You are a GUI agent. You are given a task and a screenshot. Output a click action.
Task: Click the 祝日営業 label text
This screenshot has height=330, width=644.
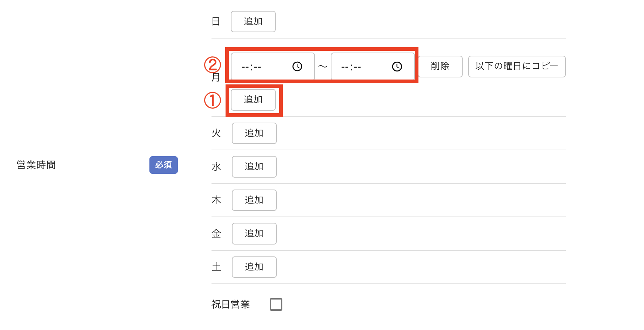pyautogui.click(x=230, y=304)
